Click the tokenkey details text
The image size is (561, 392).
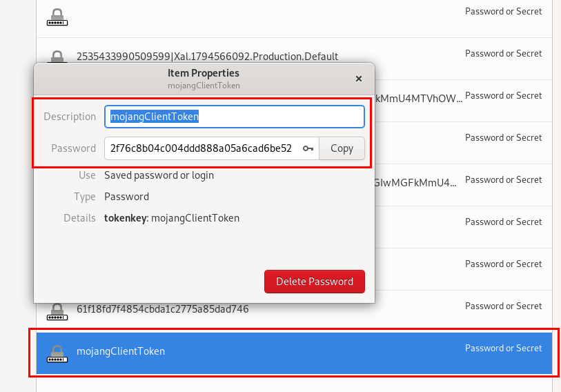pyautogui.click(x=172, y=218)
